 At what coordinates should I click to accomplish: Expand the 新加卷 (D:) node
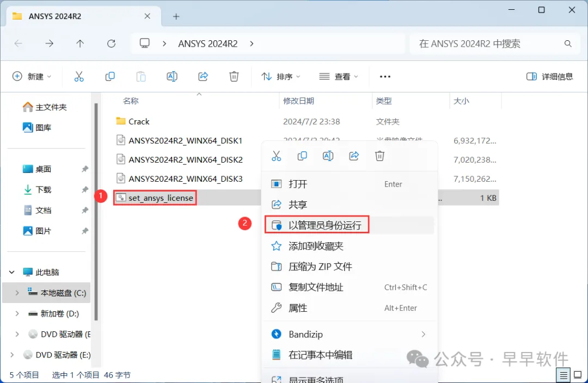[x=17, y=314]
